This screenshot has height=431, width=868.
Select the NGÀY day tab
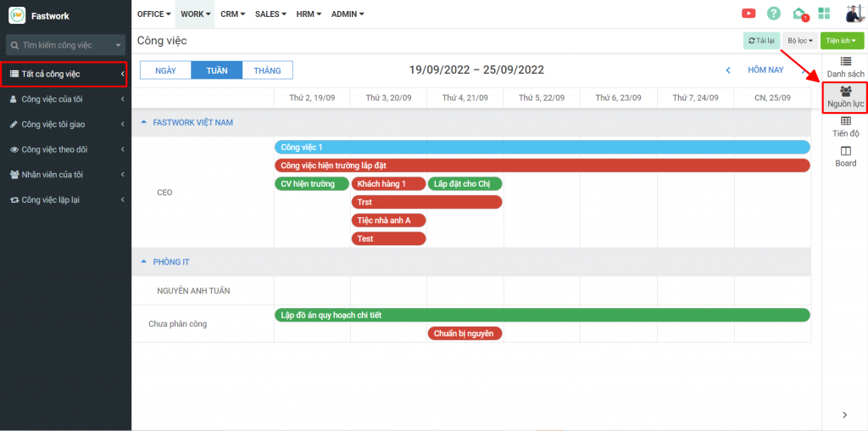(x=165, y=70)
